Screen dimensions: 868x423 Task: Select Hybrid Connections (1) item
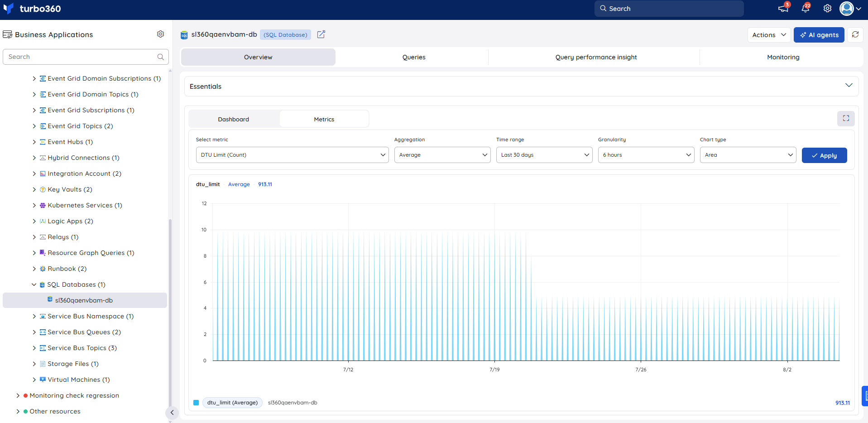[x=84, y=158]
